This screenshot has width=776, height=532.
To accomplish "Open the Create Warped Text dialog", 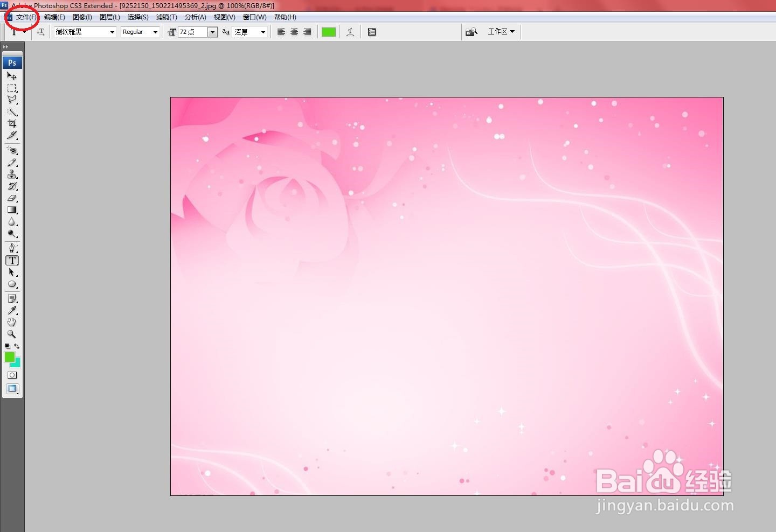I will click(350, 32).
